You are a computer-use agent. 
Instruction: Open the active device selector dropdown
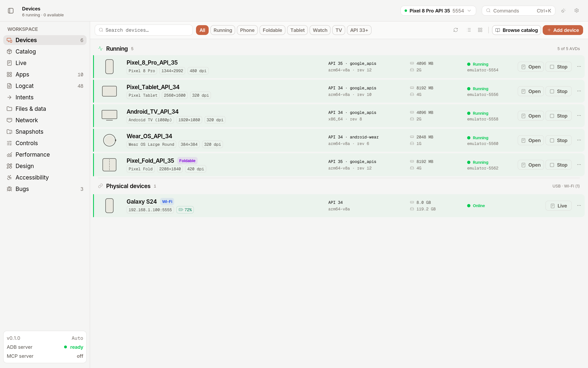438,11
